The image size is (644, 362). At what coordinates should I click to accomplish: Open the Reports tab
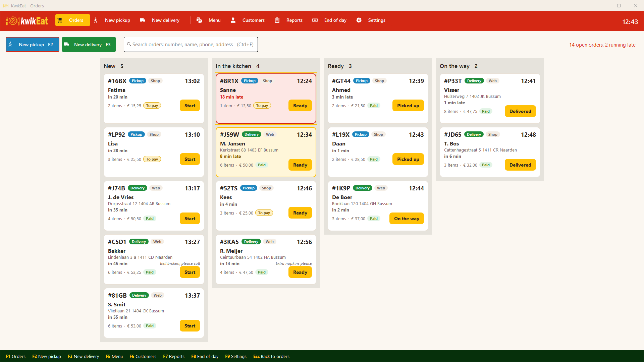click(289, 20)
